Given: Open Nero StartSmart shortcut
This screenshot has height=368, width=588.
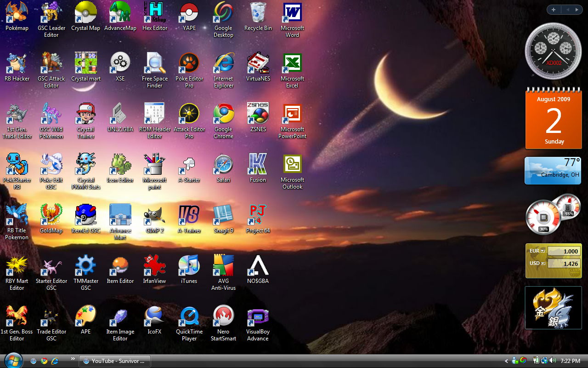Looking at the screenshot, I should coord(224,323).
